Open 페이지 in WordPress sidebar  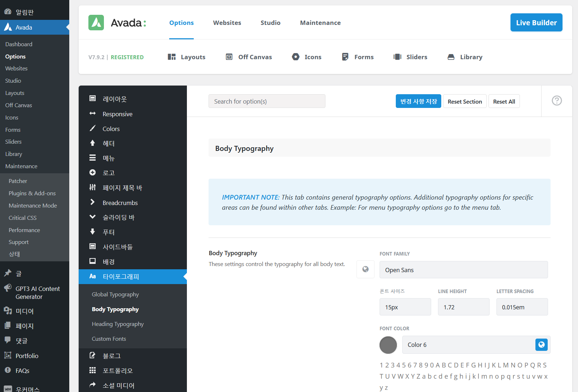pos(25,326)
